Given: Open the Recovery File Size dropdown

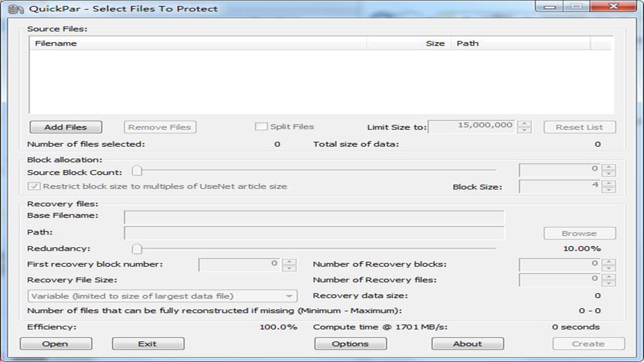Looking at the screenshot, I should (288, 296).
